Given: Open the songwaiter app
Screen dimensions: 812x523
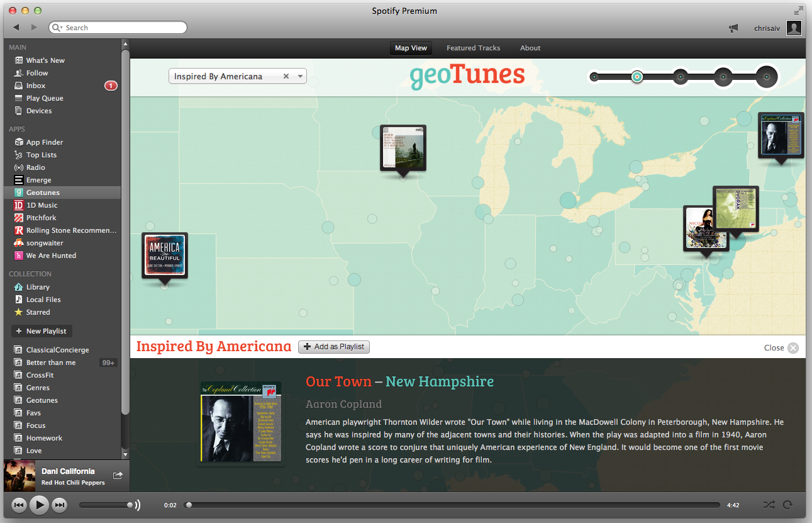Looking at the screenshot, I should (45, 243).
